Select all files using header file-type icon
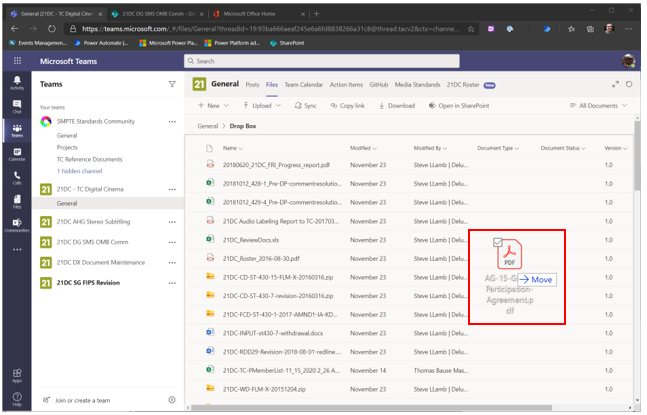Image resolution: width=647 pixels, height=415 pixels. [211, 148]
